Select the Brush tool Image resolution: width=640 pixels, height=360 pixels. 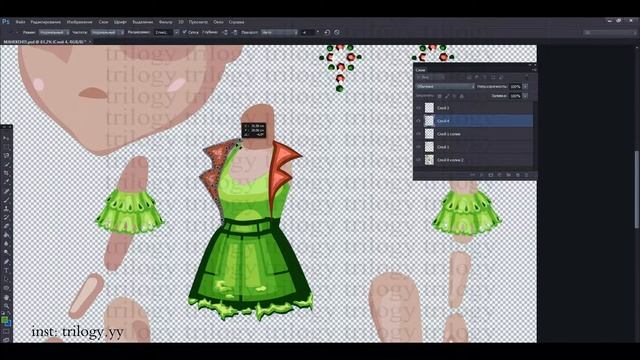pos(6,200)
